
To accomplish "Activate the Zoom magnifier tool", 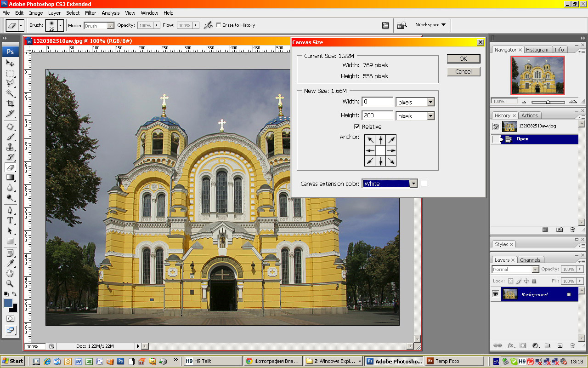I will coord(10,283).
